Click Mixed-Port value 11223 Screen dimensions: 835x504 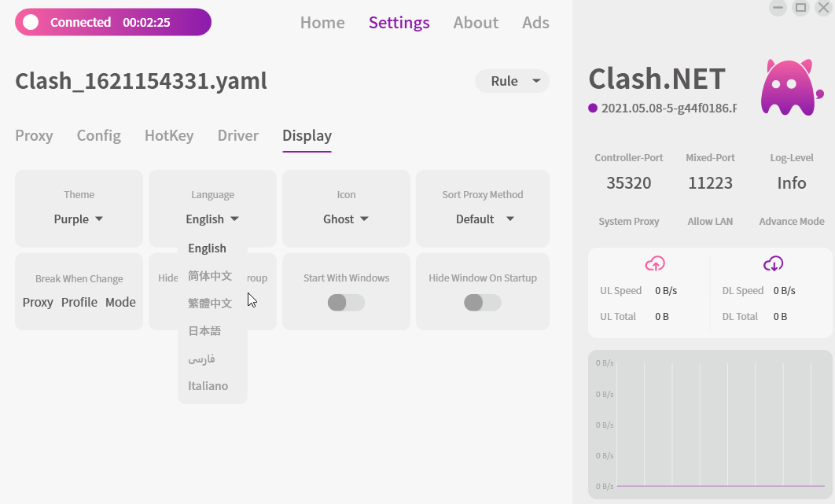pos(710,182)
